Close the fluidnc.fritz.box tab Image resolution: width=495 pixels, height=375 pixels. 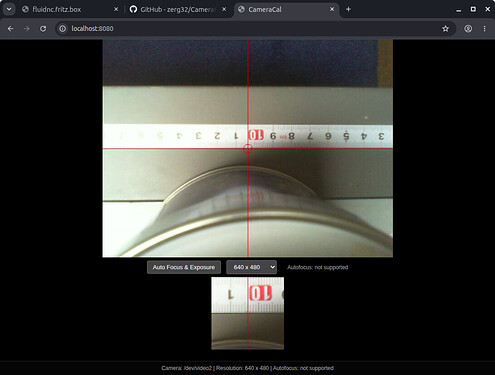[116, 9]
